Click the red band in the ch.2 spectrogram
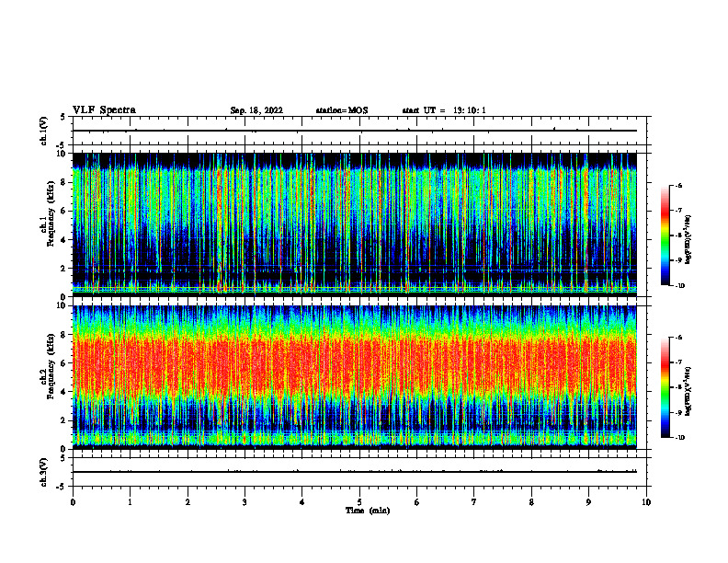 (354, 365)
